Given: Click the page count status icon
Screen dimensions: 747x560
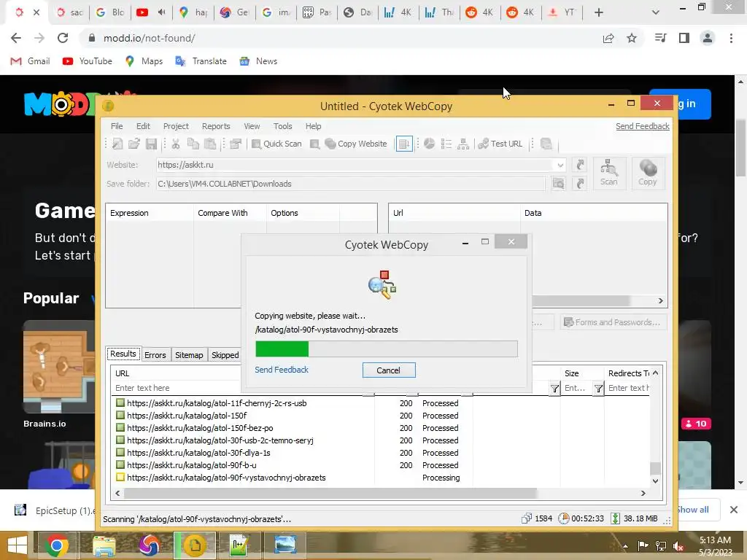Looking at the screenshot, I should point(527,518).
